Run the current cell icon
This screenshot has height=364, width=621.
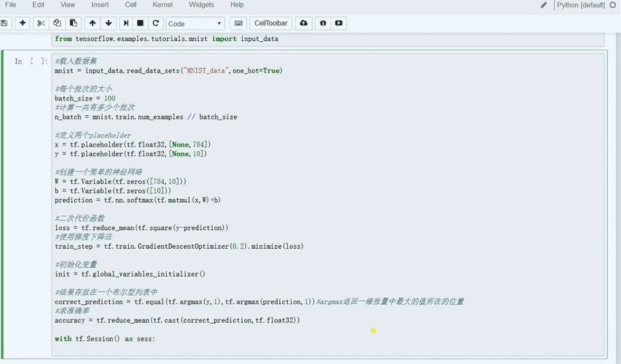pos(126,23)
